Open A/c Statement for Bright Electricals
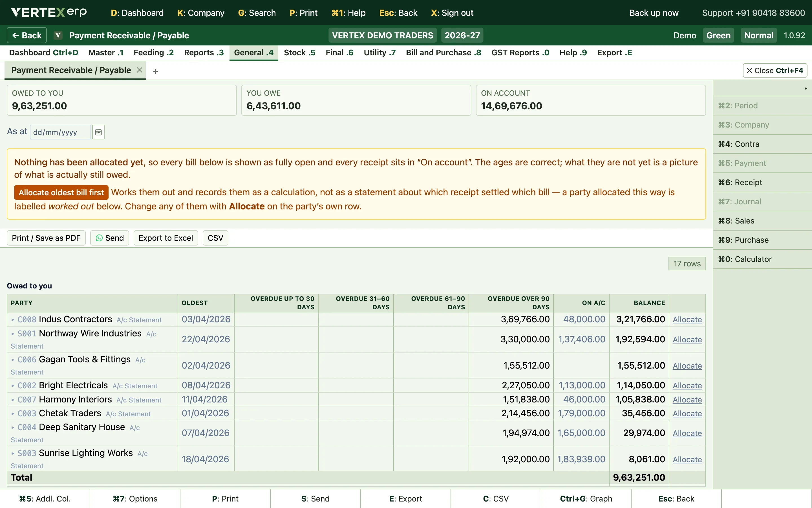 [135, 386]
